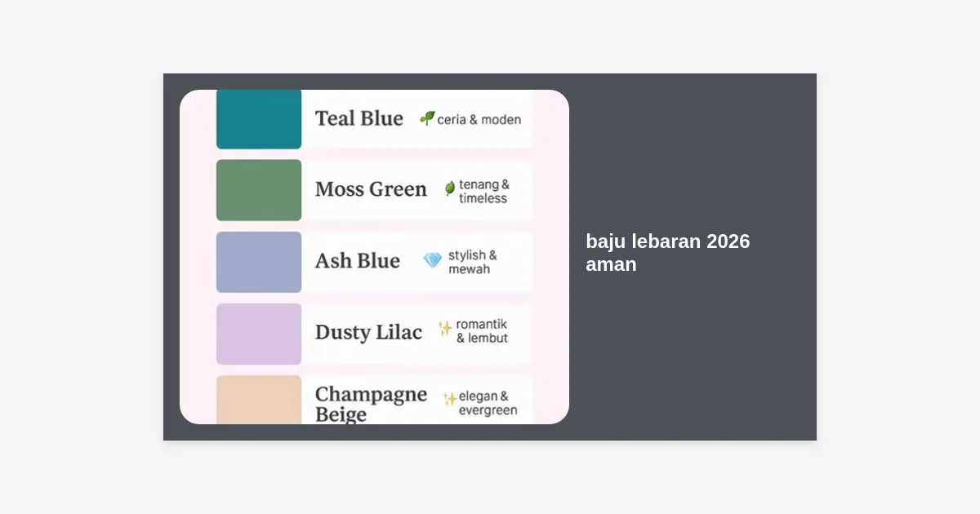Select the Moss Green color swatch
The height and width of the screenshot is (514, 980).
[x=259, y=190]
